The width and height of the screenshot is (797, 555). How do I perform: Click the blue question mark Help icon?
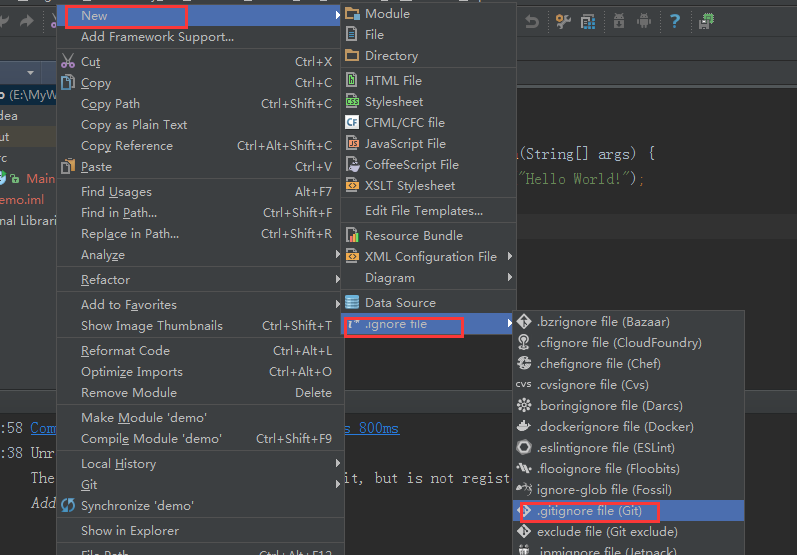(675, 21)
